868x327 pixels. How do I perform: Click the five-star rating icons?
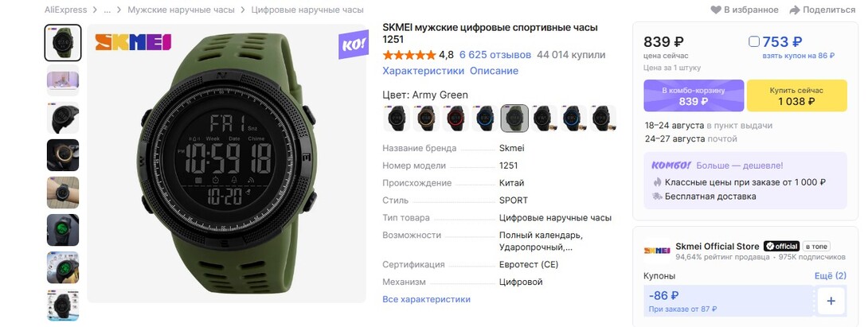409,55
